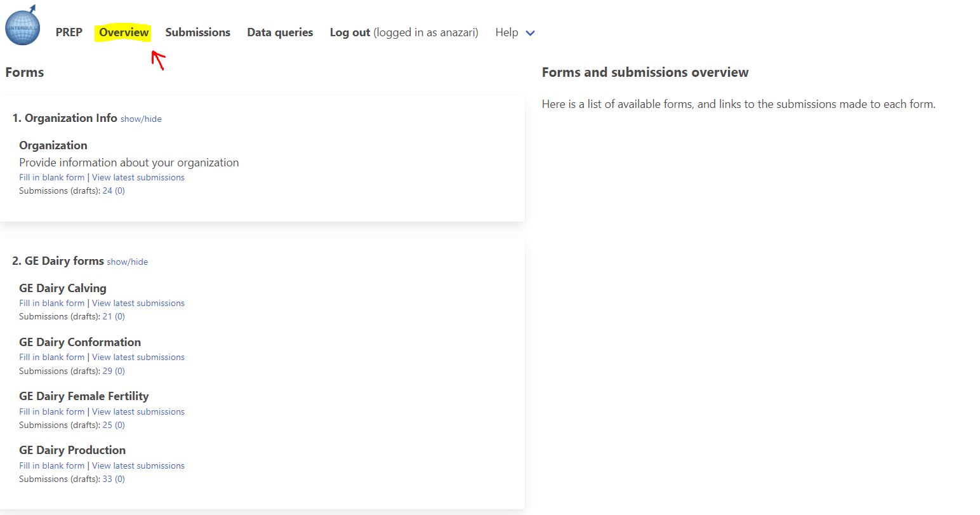Open the 33 GE Dairy Production submissions

click(107, 479)
